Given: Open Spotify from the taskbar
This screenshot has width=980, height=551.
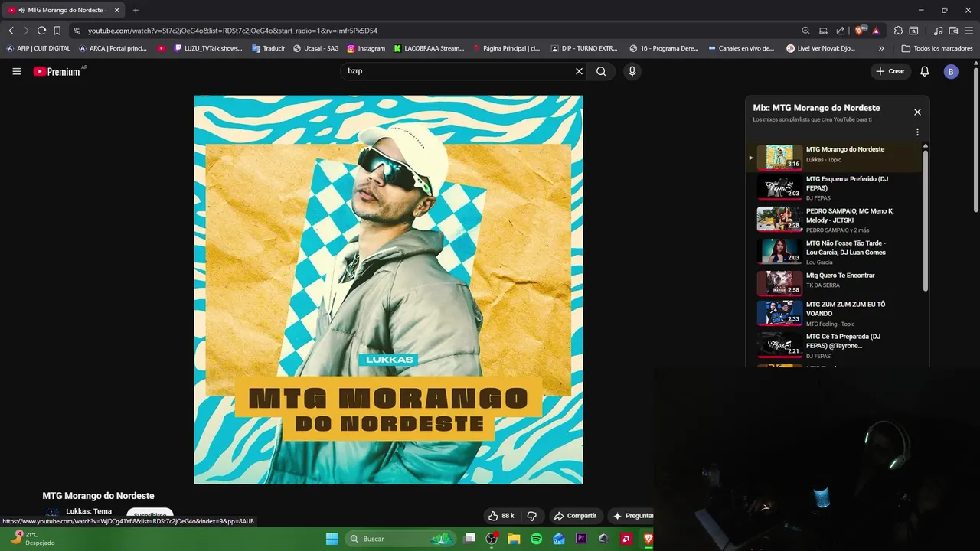Looking at the screenshot, I should [536, 539].
